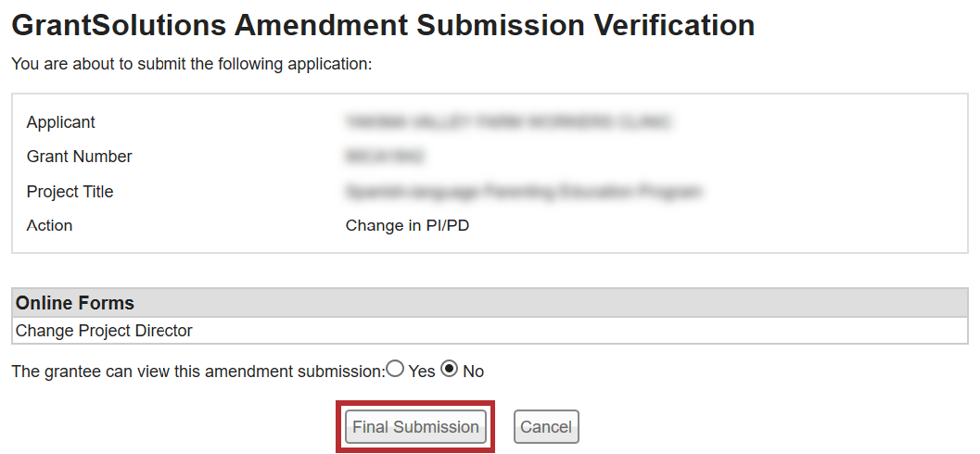Click the blurred applicant name value
This screenshot has width=980, height=454.
pos(507,121)
